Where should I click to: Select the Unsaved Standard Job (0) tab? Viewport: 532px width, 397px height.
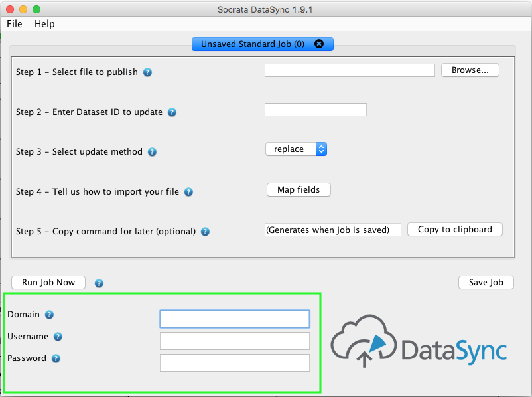click(262, 44)
